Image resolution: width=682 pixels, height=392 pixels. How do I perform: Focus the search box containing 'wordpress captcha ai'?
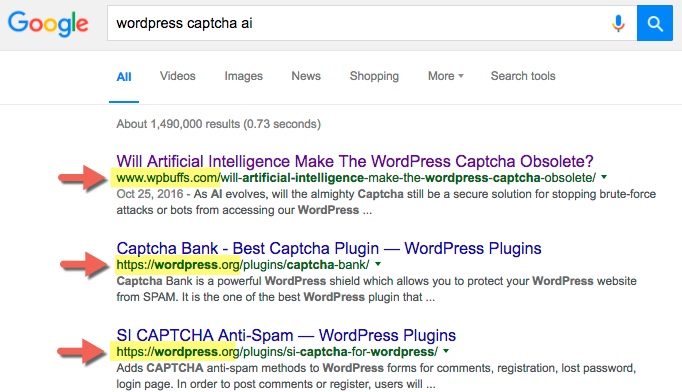(x=372, y=23)
